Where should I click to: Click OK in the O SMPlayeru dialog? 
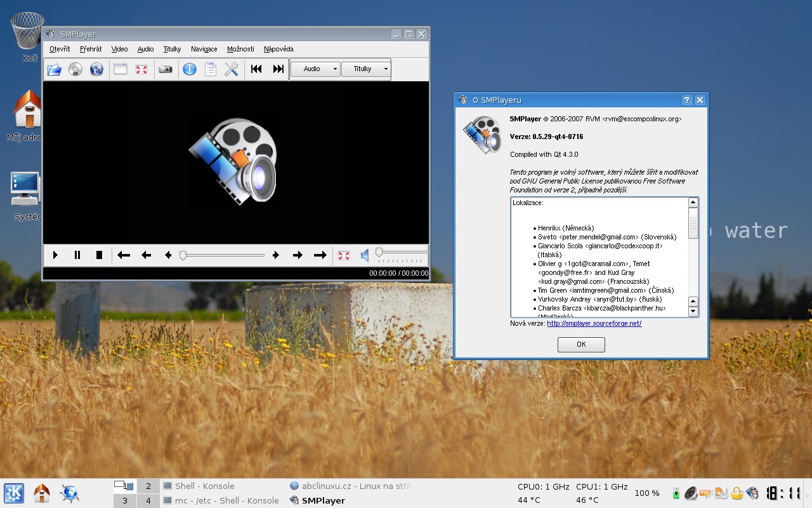(x=581, y=344)
